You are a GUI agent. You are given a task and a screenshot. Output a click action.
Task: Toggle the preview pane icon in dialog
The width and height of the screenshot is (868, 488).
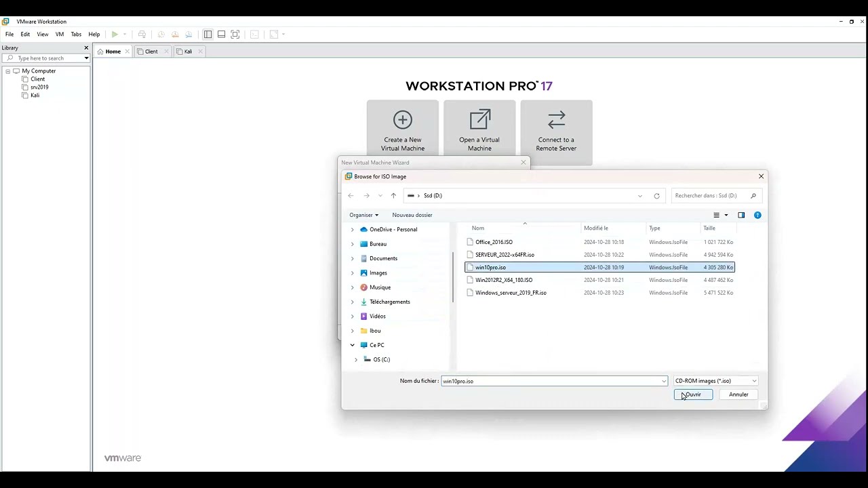[x=741, y=215]
